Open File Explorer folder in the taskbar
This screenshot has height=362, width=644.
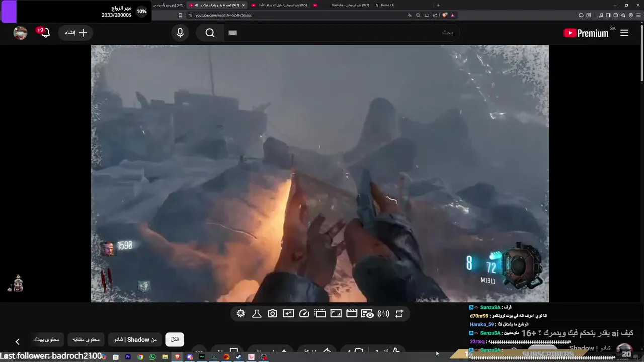click(165, 357)
